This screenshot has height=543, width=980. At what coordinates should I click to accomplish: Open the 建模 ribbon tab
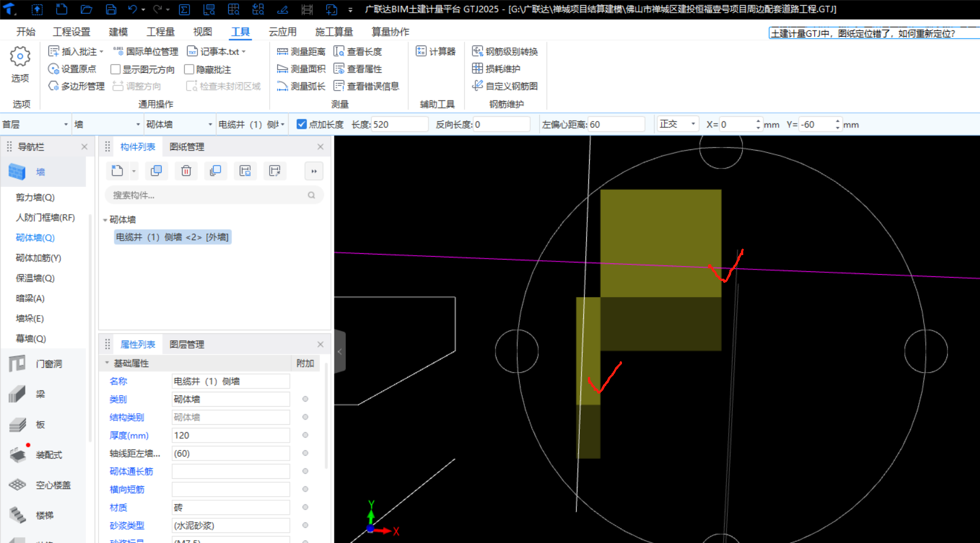tap(118, 32)
